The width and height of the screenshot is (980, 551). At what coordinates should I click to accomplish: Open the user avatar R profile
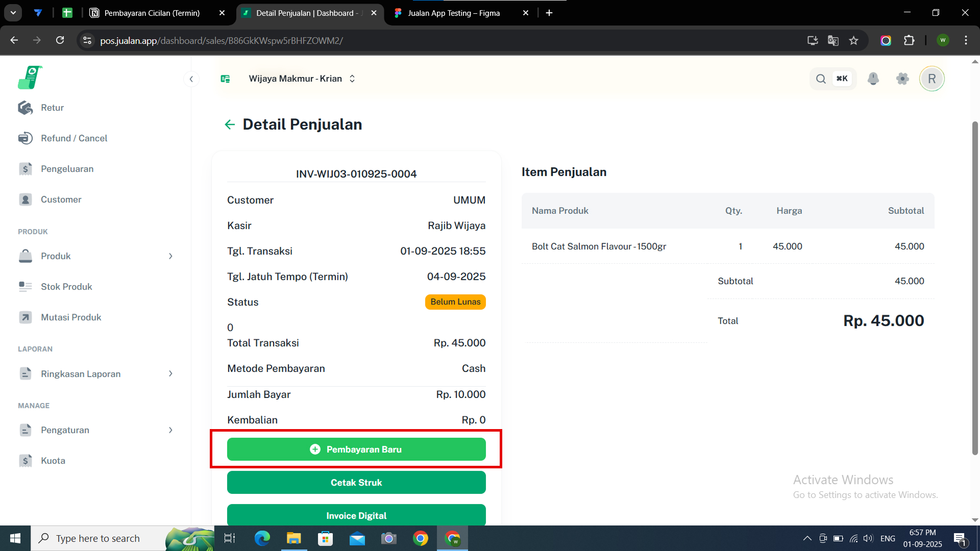pyautogui.click(x=932, y=79)
